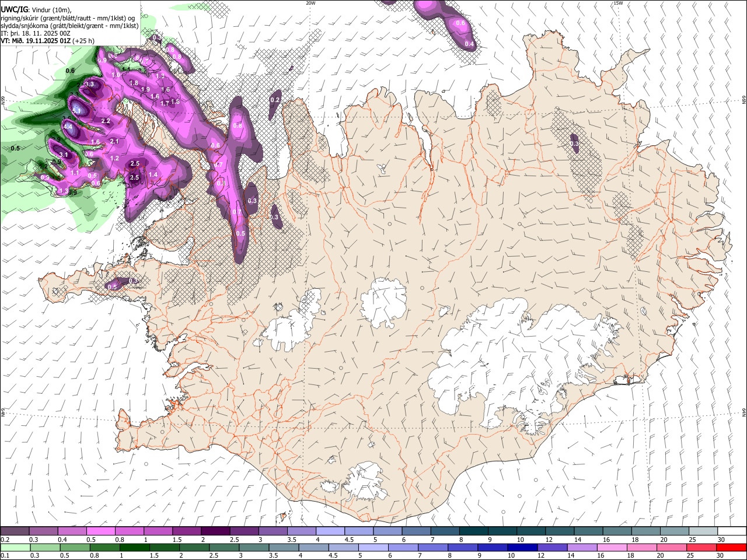Click the "rigning/skúrir" legend description line
The image size is (747, 560).
pyautogui.click(x=68, y=18)
